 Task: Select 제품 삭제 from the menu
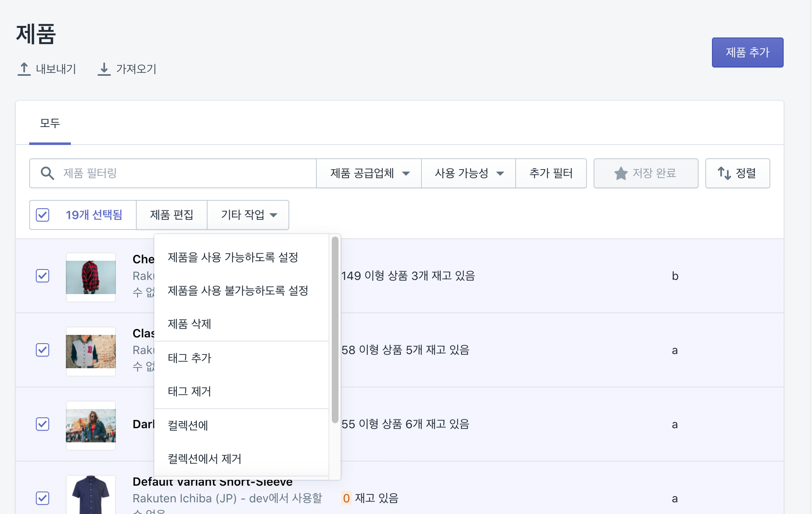pos(189,324)
